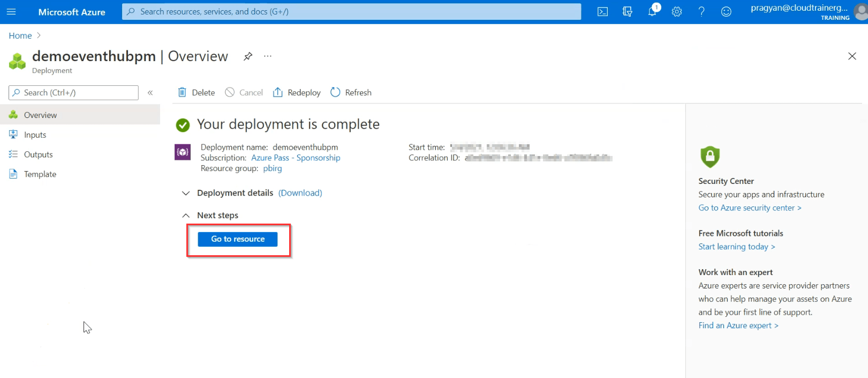The height and width of the screenshot is (378, 868).
Task: Open the notifications bell
Action: coord(652,12)
